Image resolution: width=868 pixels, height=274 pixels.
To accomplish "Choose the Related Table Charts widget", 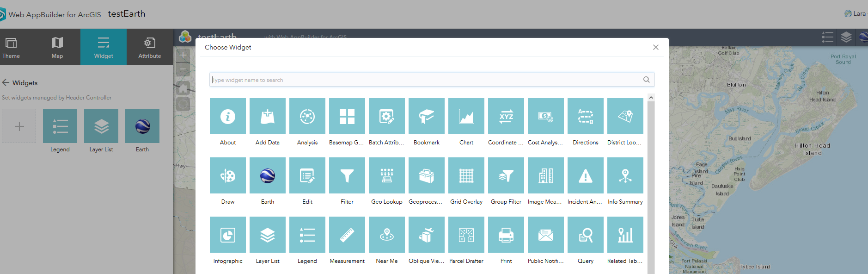I will [x=625, y=235].
